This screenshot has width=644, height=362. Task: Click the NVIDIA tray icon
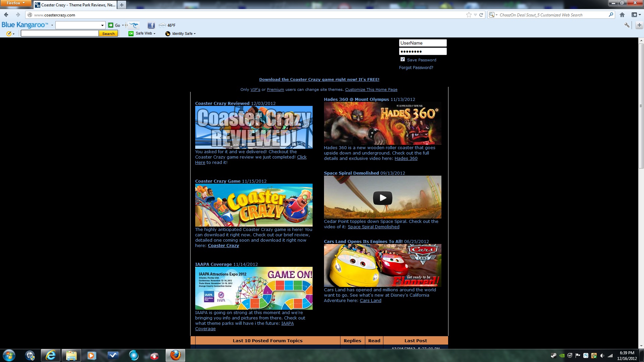click(x=562, y=356)
